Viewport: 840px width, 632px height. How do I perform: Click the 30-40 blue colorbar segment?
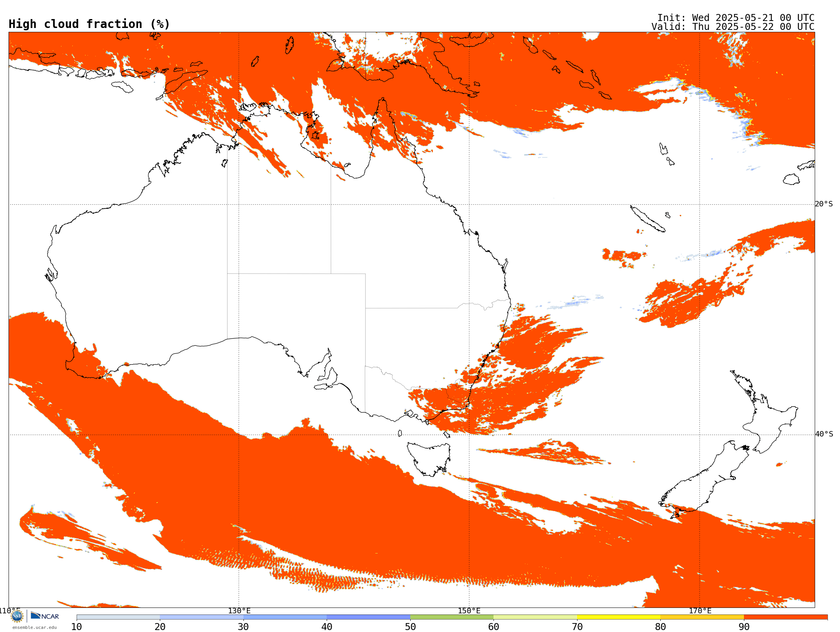point(285,617)
